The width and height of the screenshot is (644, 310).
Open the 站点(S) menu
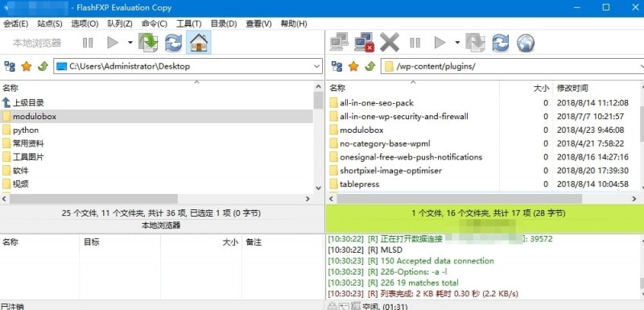tap(50, 24)
